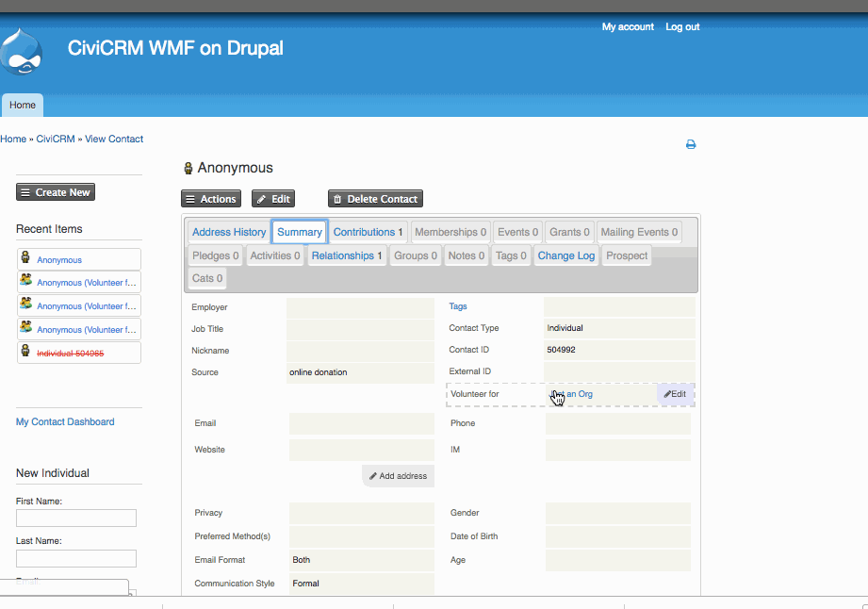Open My Contact Dashboard link

click(x=65, y=422)
